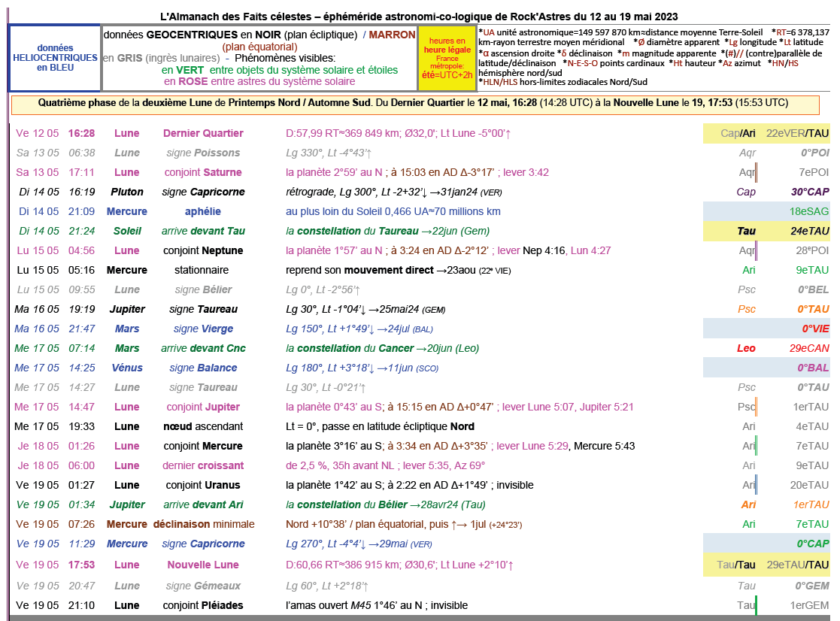Click the brown marker bar in the Saturne row
Image resolution: width=840 pixels, height=621 pixels.
pyautogui.click(x=756, y=173)
